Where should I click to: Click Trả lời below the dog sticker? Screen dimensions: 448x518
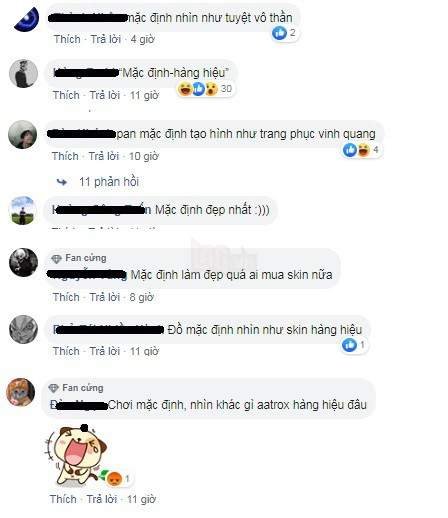(102, 499)
